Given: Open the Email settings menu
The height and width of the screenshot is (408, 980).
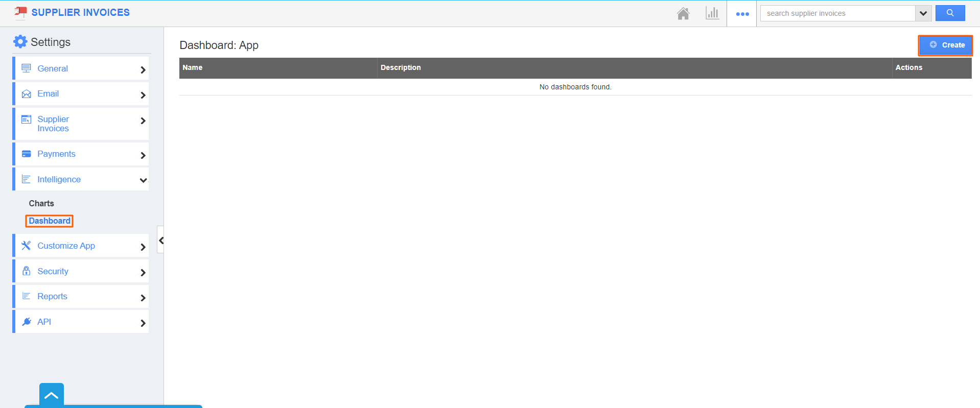Looking at the screenshot, I should point(82,94).
